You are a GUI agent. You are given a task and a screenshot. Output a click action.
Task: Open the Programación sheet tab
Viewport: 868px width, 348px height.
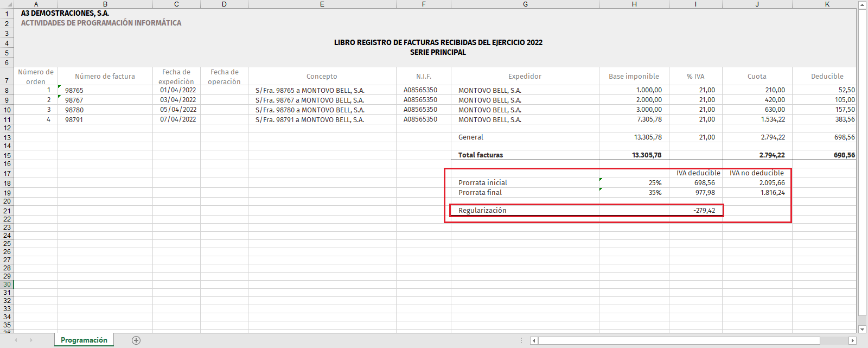pos(84,340)
